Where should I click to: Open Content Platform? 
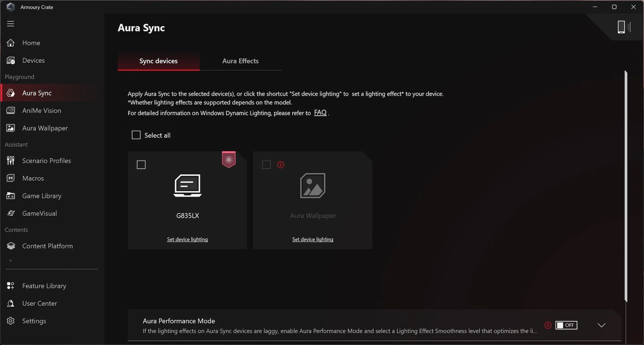52,246
